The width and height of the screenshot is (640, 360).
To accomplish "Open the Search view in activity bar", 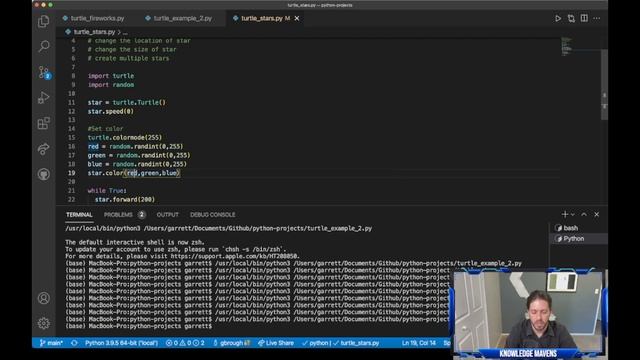I will (x=44, y=46).
